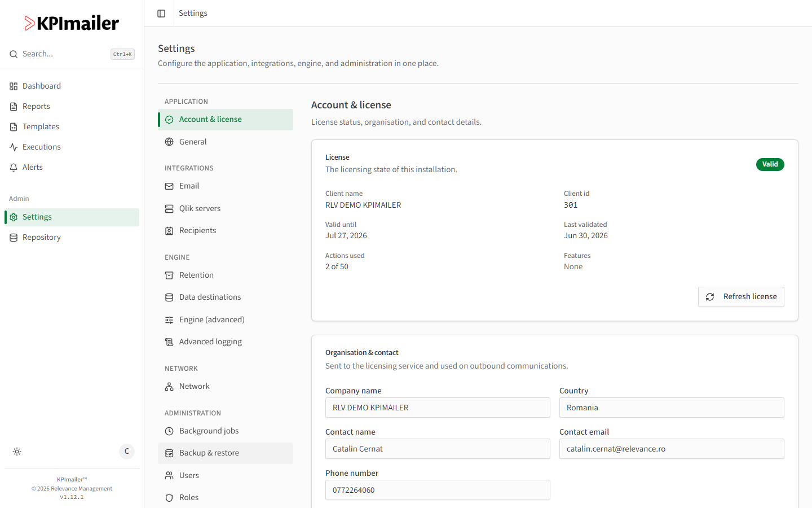Open Qlik servers settings
812x508 pixels.
pos(226,209)
